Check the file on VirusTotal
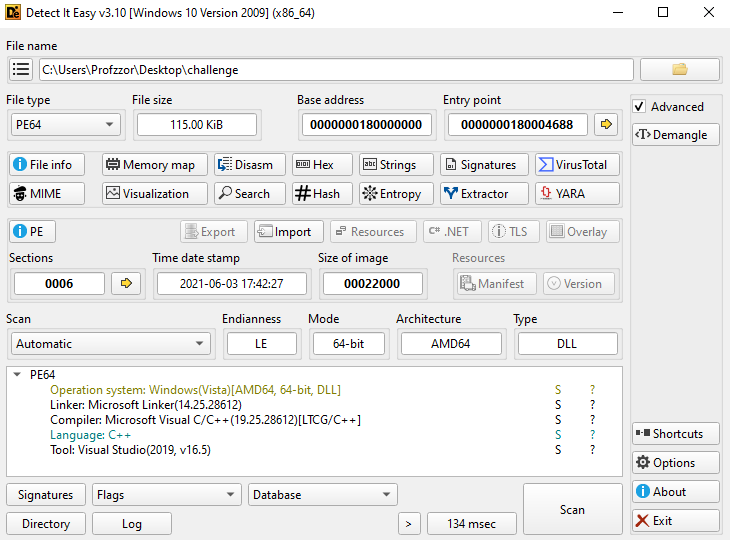Image resolution: width=730 pixels, height=540 pixels. (x=577, y=165)
